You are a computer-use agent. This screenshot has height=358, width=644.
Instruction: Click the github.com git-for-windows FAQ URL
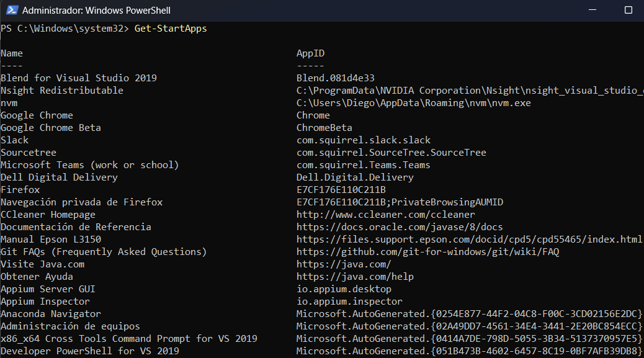click(x=428, y=252)
